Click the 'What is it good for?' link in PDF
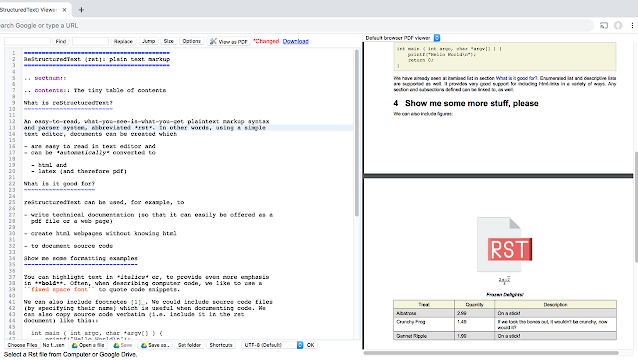 tap(516, 78)
